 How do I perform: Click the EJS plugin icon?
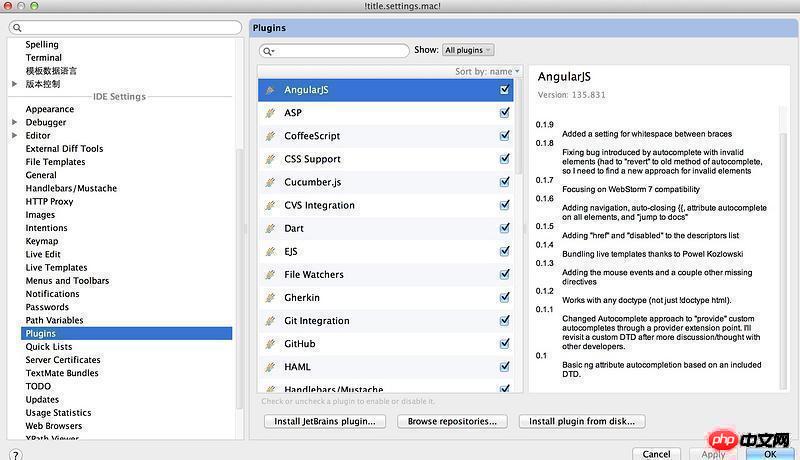point(270,252)
